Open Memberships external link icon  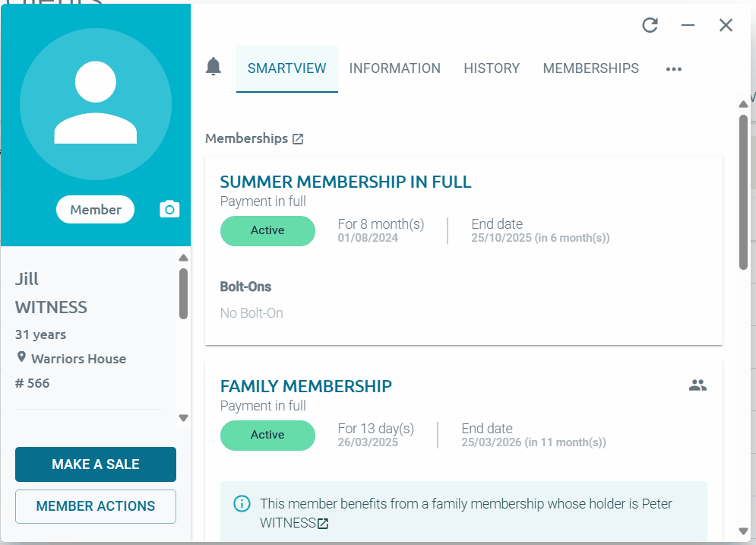[298, 139]
